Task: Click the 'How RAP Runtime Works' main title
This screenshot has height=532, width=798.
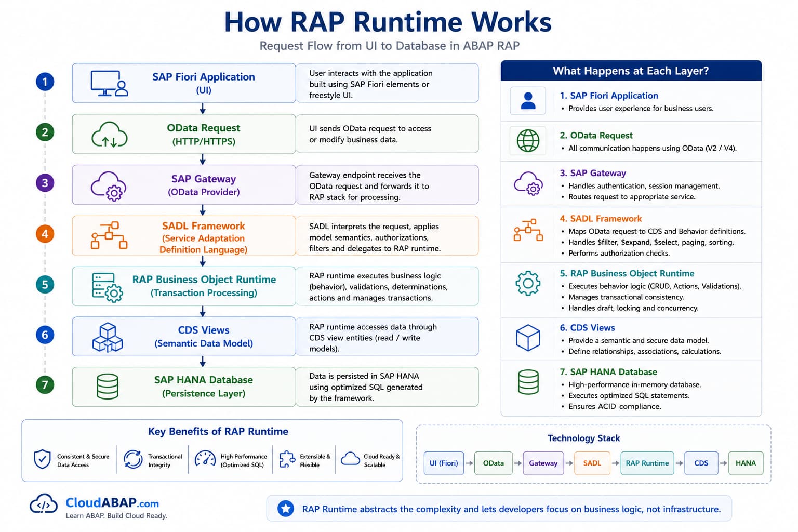Action: click(388, 22)
